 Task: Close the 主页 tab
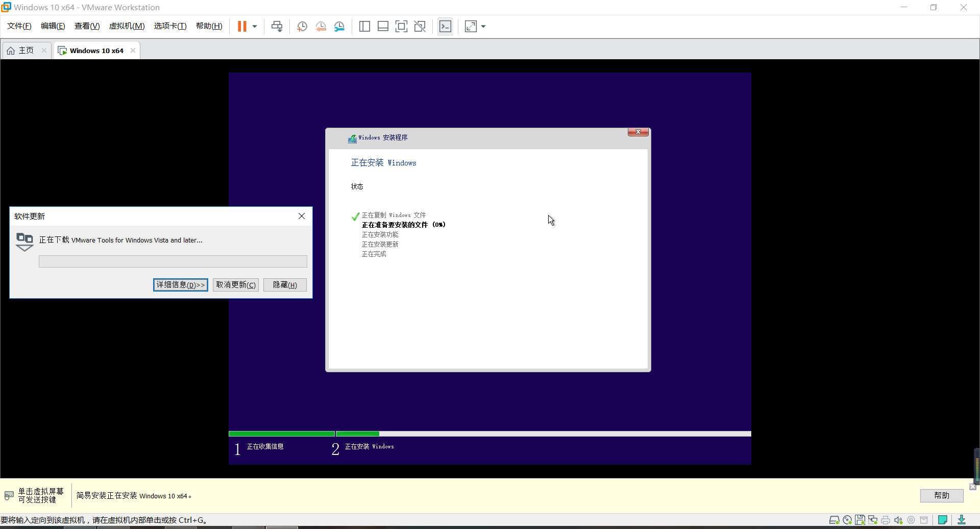coord(44,50)
